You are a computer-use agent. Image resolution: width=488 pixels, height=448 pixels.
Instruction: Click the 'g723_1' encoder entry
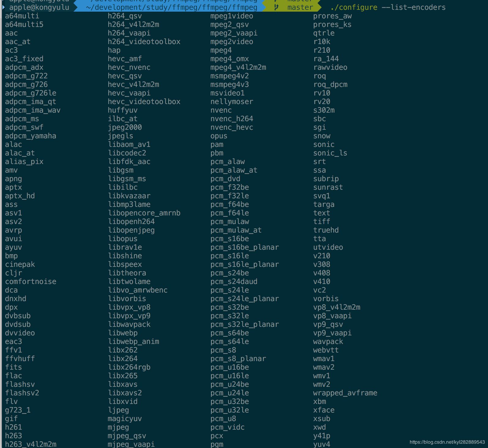(x=18, y=410)
